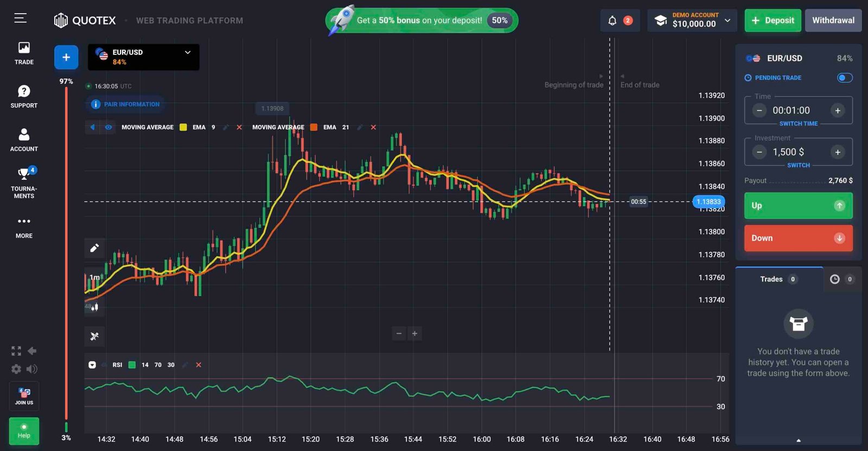Screen dimensions: 868x451
Task: Place a Down trade
Action: (x=799, y=238)
